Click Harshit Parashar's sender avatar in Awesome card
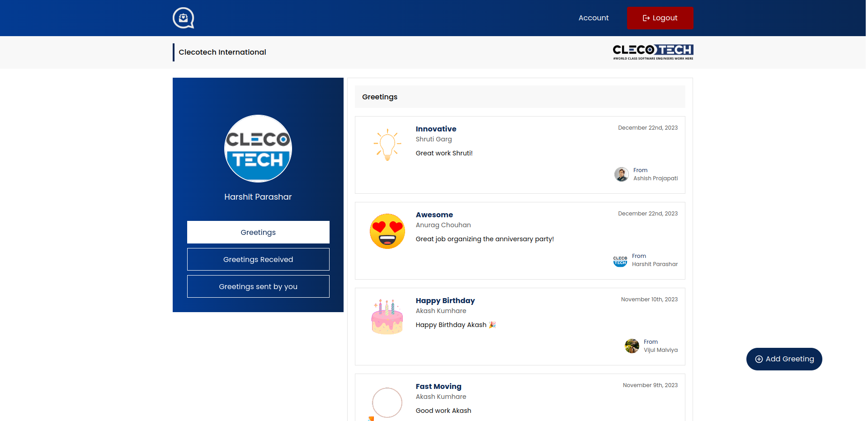 point(620,261)
